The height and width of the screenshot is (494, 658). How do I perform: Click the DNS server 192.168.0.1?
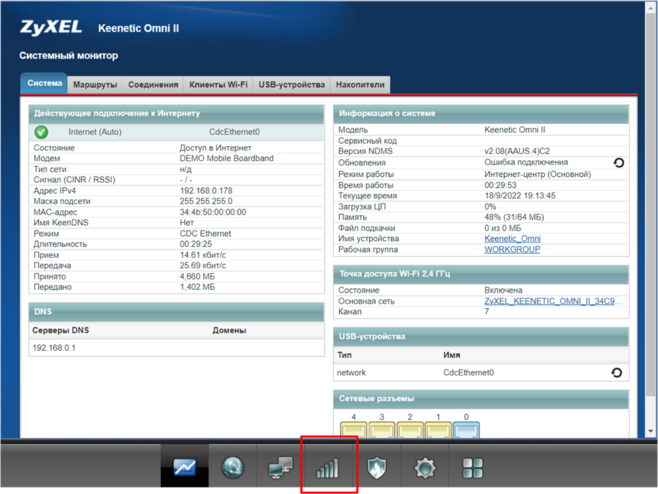point(54,348)
